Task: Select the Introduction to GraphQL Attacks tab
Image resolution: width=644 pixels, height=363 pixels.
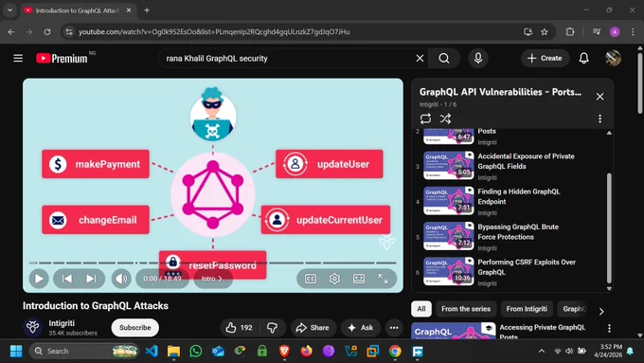Action: coord(78,10)
